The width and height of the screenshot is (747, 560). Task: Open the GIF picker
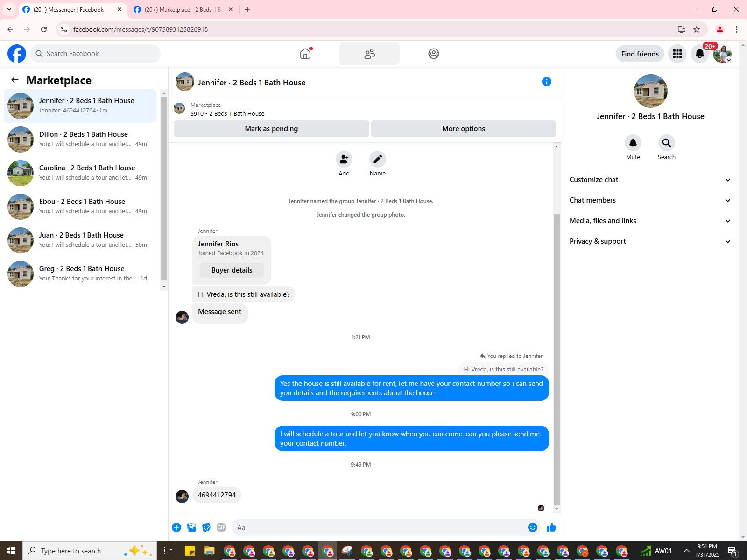[x=221, y=527]
